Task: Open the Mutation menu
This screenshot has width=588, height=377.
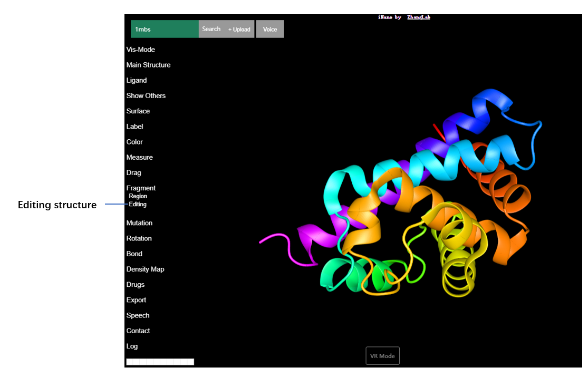Action: (x=139, y=223)
